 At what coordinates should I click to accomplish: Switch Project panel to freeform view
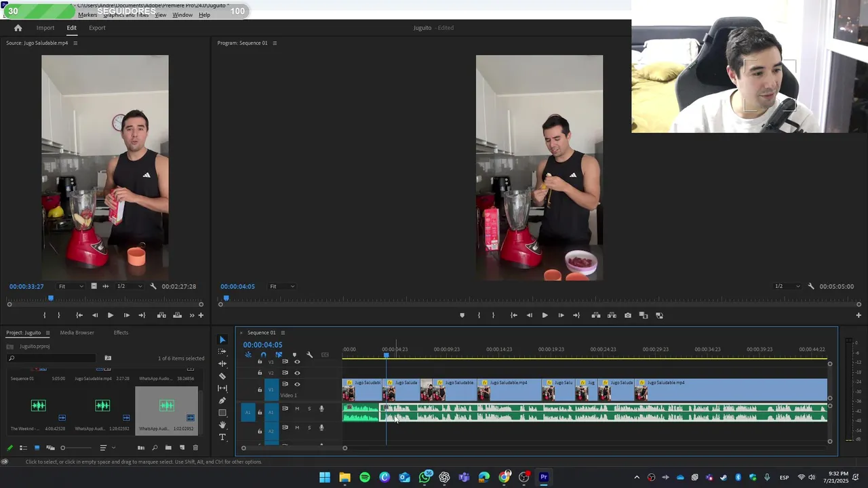point(50,447)
